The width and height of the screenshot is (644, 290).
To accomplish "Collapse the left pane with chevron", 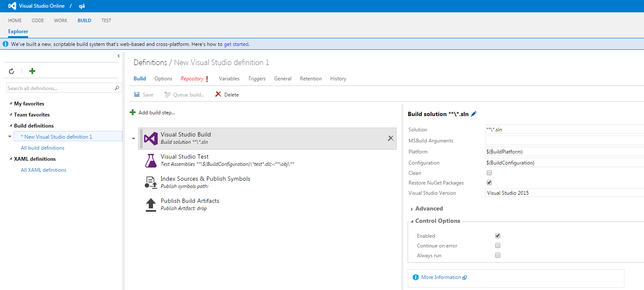I will point(119,56).
